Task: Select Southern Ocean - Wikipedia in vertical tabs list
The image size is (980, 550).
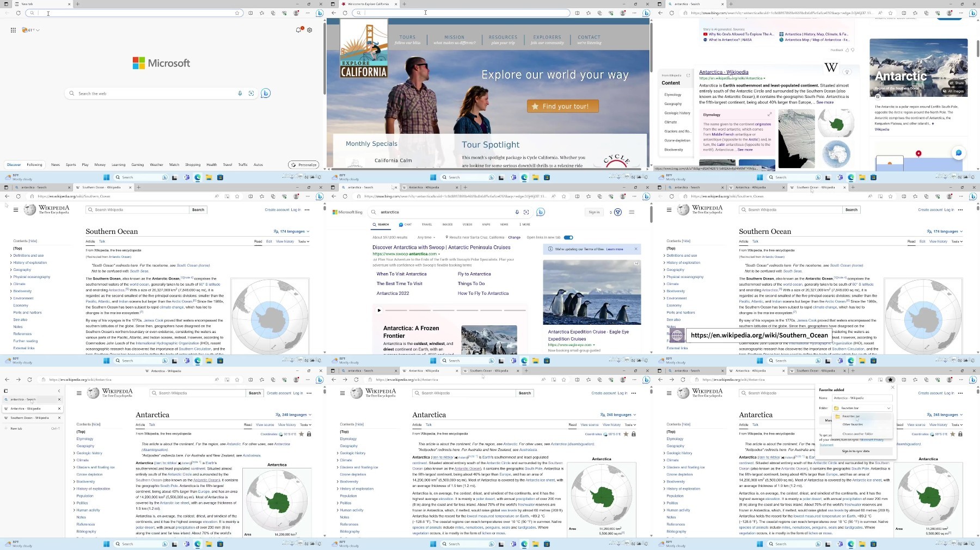Action: [x=33, y=418]
